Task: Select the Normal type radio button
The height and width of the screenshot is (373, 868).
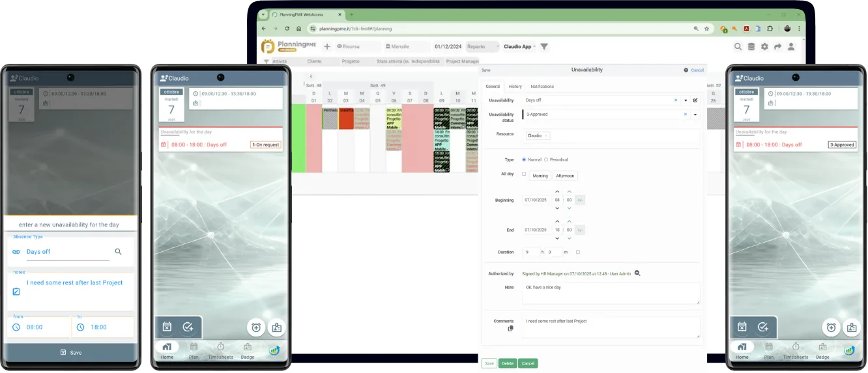Action: point(524,159)
